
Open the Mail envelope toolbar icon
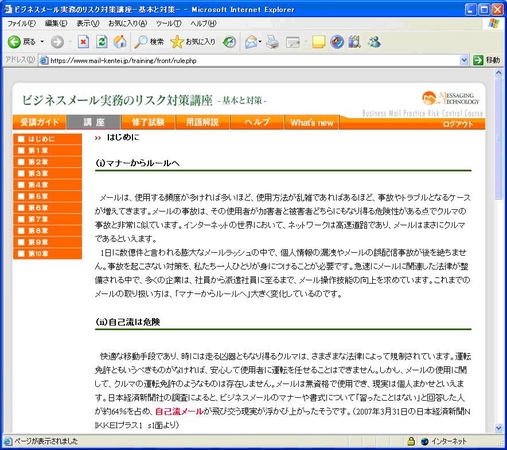(x=251, y=42)
